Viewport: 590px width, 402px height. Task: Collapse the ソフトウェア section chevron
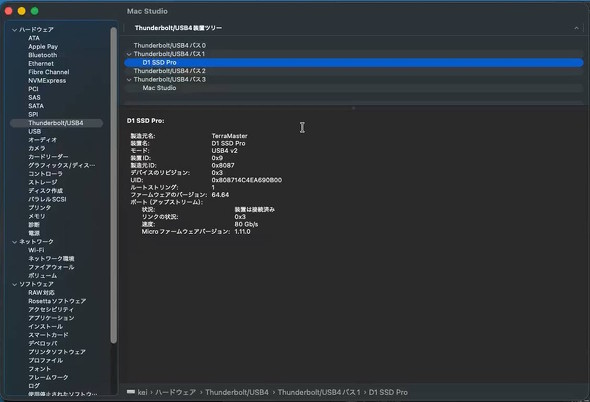click(14, 284)
